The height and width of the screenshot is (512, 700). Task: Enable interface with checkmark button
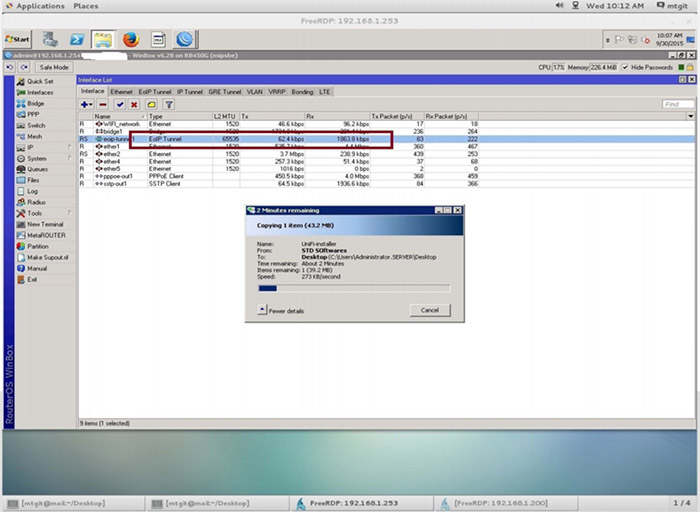click(x=120, y=104)
